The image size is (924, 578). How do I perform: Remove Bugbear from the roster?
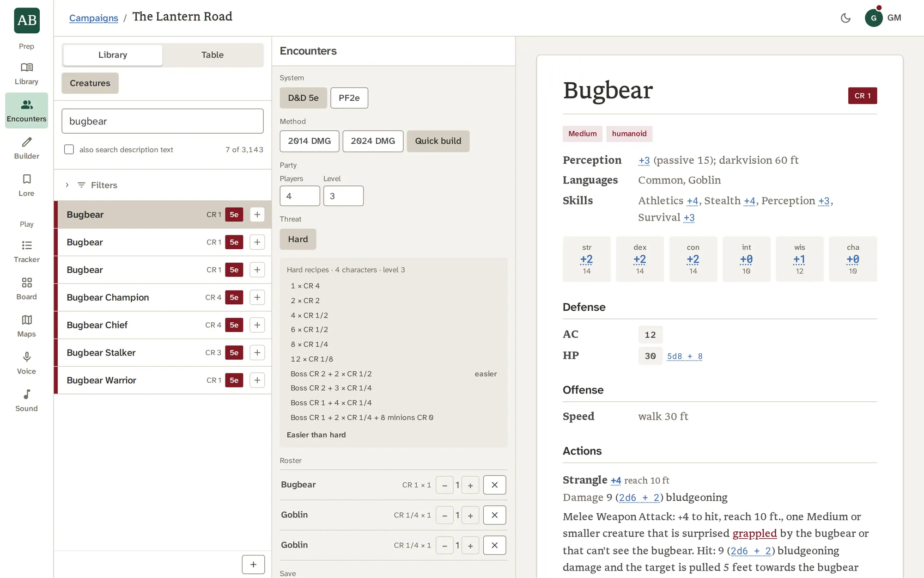(x=494, y=485)
